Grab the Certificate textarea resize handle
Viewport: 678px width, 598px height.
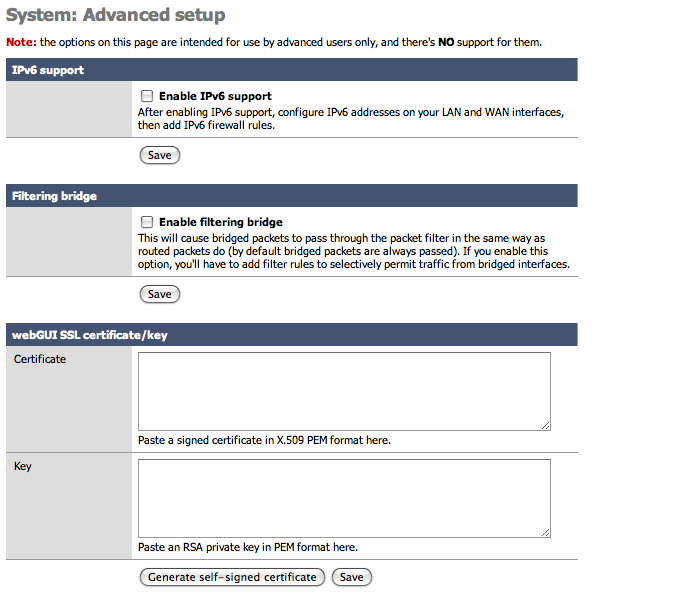point(546,425)
